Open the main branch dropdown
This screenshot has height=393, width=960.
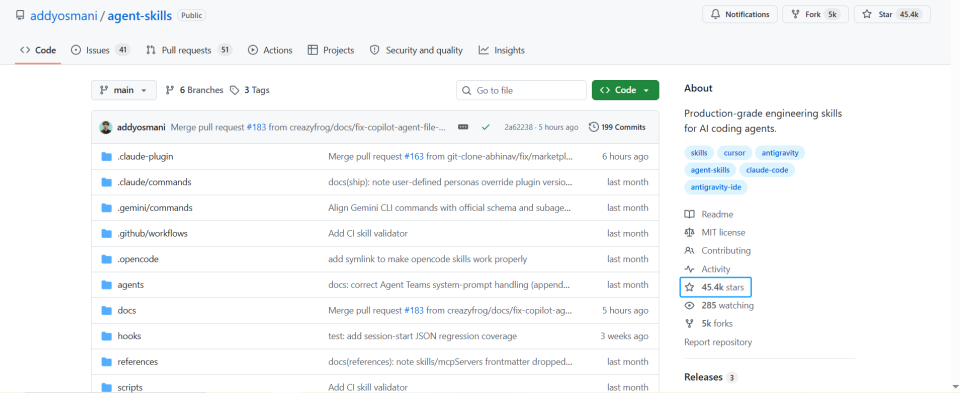(124, 90)
